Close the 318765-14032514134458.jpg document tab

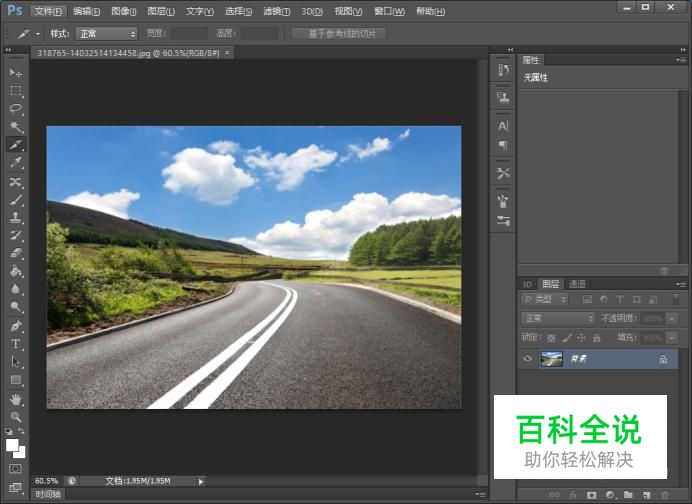click(227, 53)
